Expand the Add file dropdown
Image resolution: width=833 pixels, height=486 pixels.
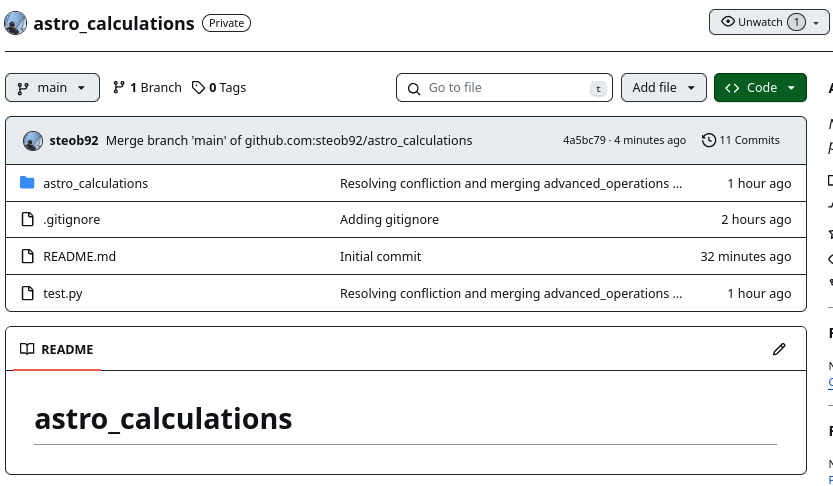click(664, 88)
